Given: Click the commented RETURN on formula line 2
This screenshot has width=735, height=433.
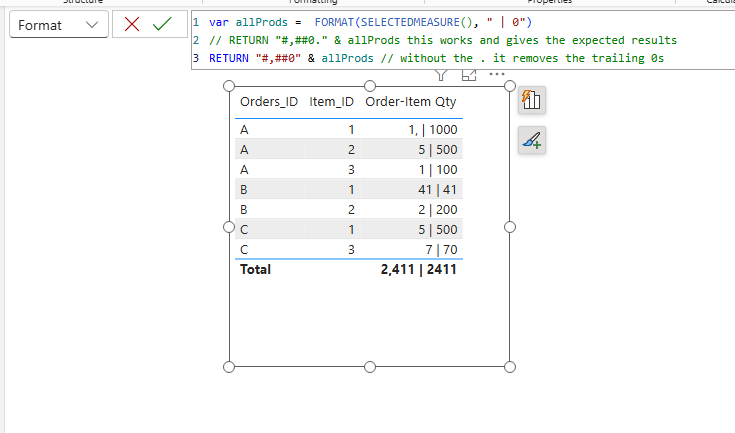Looking at the screenshot, I should [248, 40].
